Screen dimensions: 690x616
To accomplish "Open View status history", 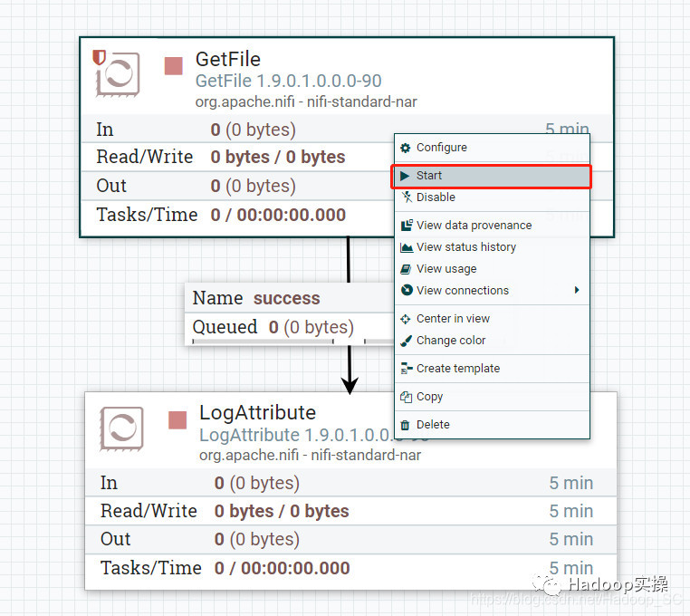I will tap(492, 247).
